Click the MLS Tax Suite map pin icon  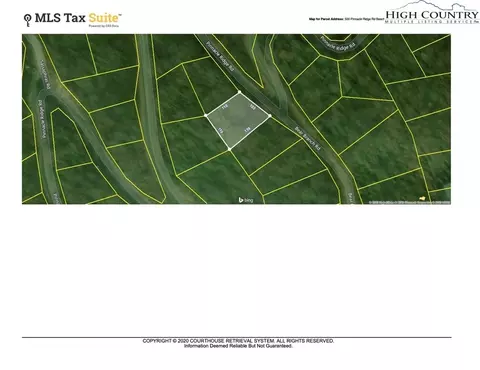tap(28, 20)
